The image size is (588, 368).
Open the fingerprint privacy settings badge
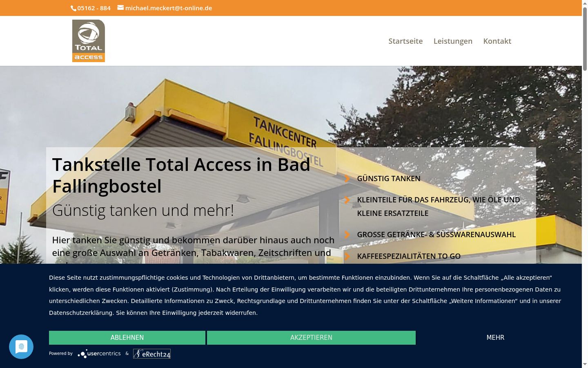(x=21, y=347)
